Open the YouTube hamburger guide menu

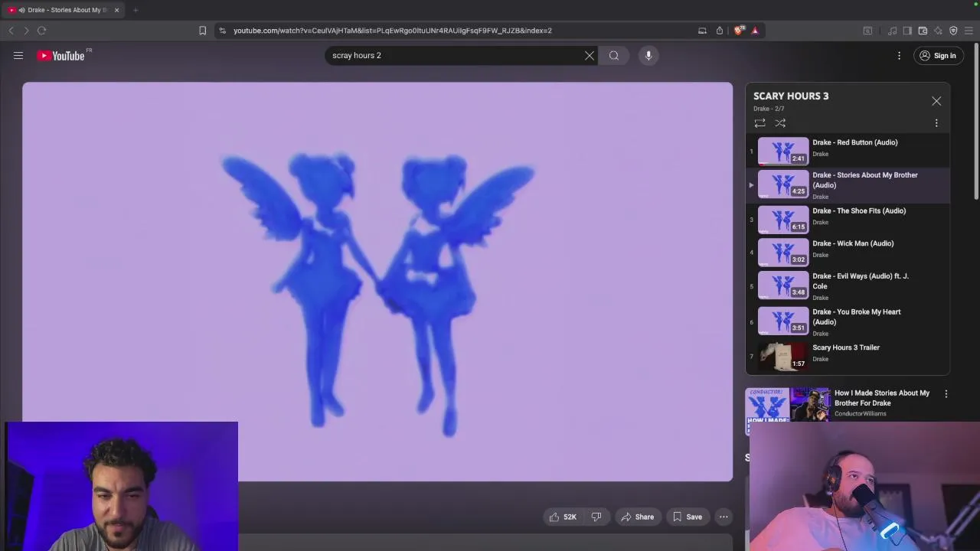point(18,55)
